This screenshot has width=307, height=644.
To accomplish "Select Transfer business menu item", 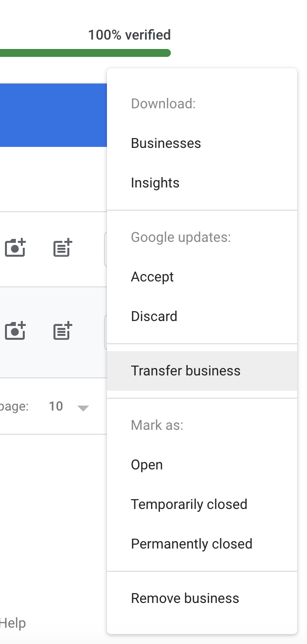I will coord(186,371).
